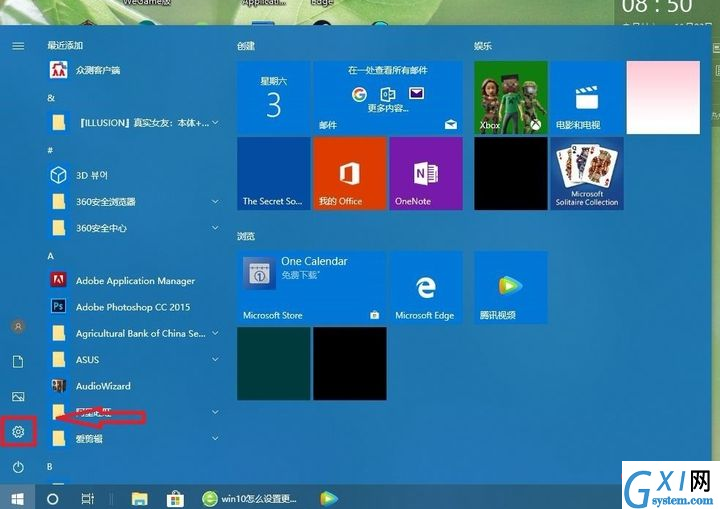Open the OneNote tile
The height and width of the screenshot is (509, 720).
[426, 174]
